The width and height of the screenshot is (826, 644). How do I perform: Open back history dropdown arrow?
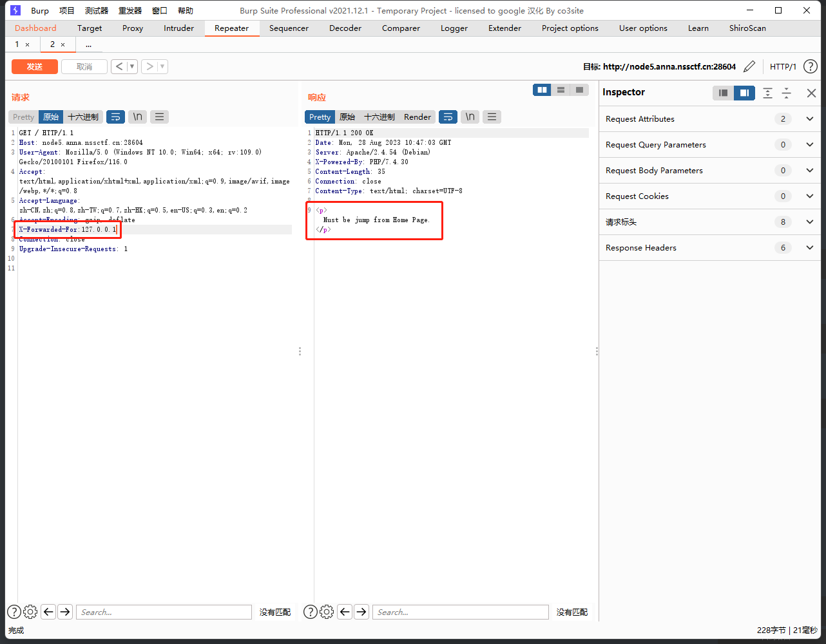132,66
